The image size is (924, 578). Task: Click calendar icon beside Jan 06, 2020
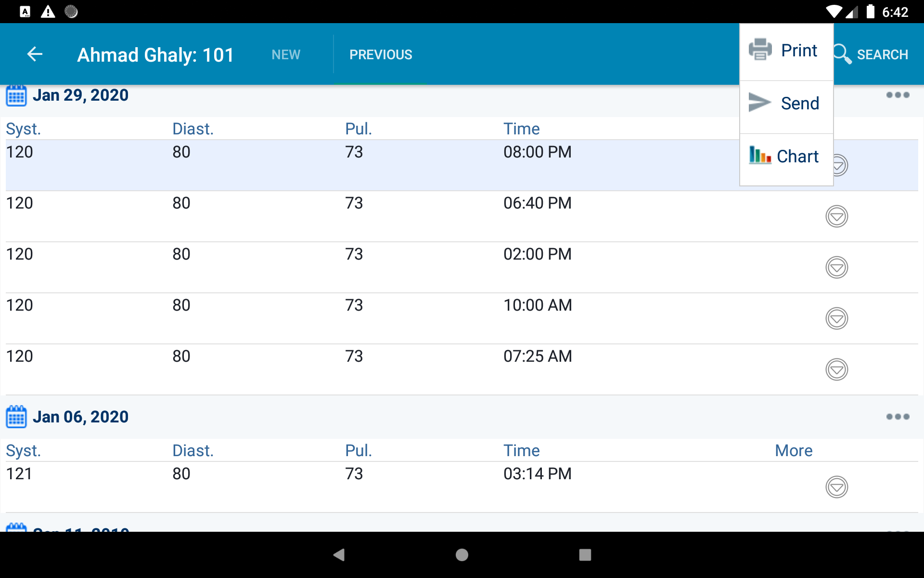[16, 417]
